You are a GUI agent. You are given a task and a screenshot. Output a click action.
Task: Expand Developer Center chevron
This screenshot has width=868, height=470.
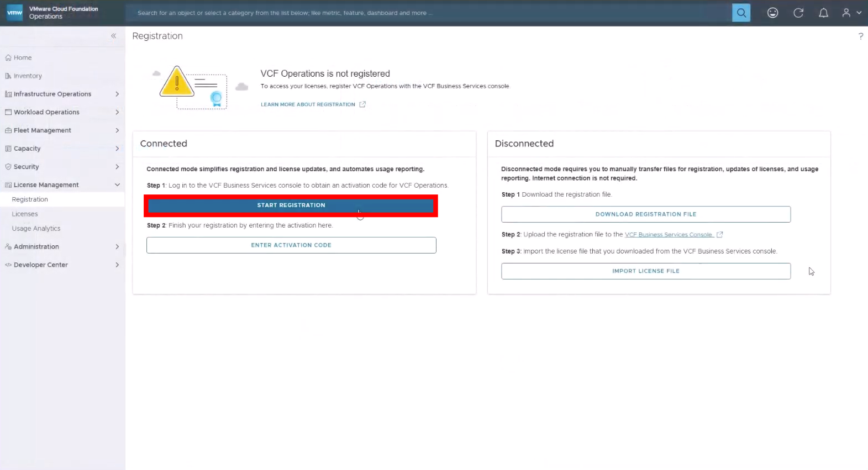tap(117, 265)
